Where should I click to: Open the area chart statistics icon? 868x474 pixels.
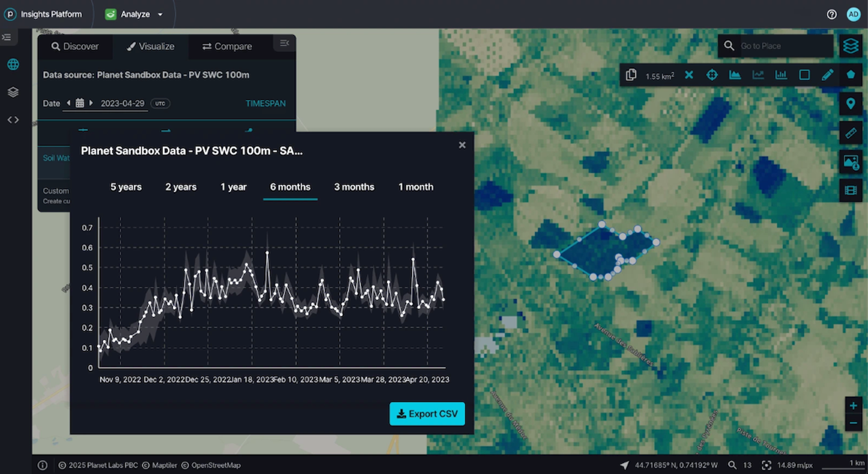735,75
